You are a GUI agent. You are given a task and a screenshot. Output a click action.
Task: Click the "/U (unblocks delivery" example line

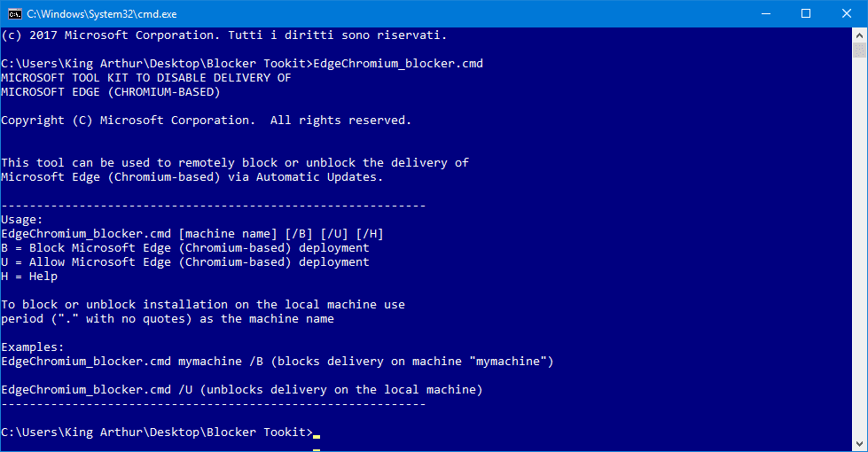(x=241, y=390)
